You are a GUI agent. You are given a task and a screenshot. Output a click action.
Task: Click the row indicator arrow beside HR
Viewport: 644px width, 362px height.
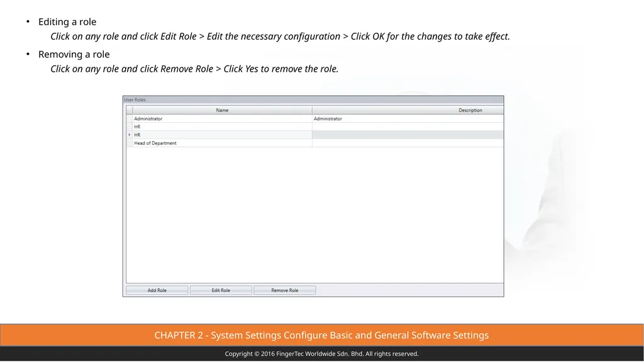tap(130, 135)
